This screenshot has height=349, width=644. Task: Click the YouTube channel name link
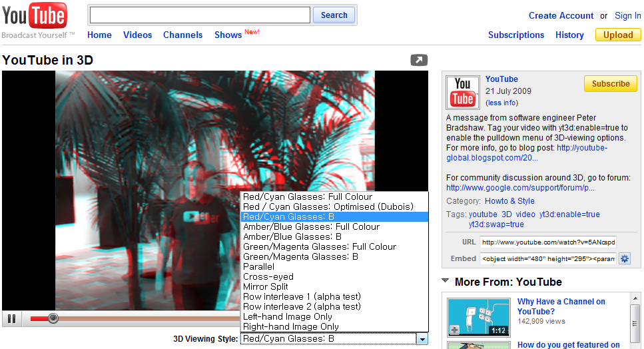click(501, 79)
